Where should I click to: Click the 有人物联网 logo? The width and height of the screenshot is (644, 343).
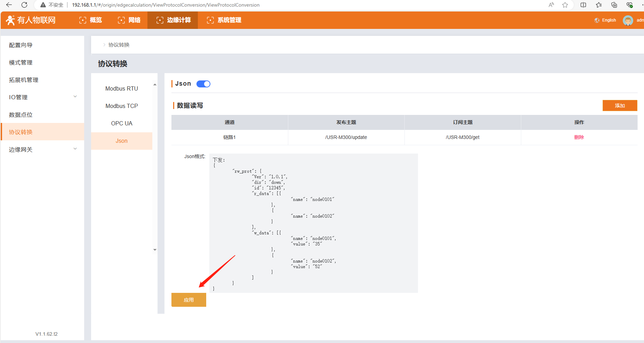[x=31, y=20]
